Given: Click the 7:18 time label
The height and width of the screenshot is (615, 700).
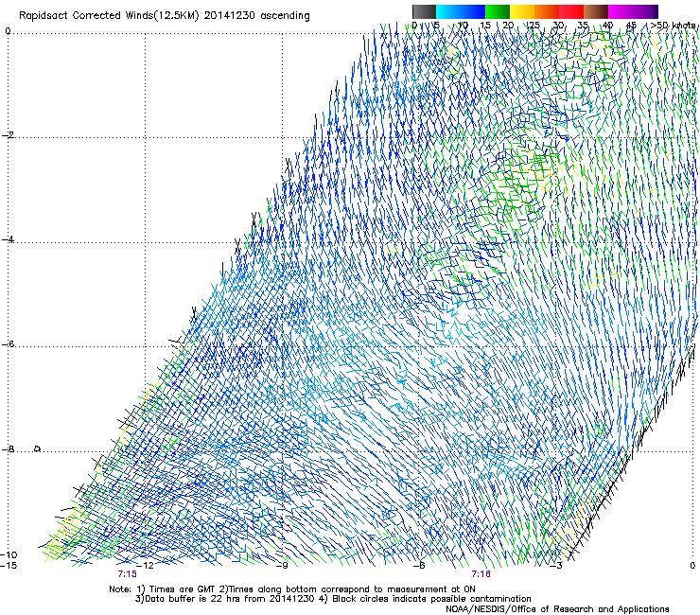Looking at the screenshot, I should (481, 574).
